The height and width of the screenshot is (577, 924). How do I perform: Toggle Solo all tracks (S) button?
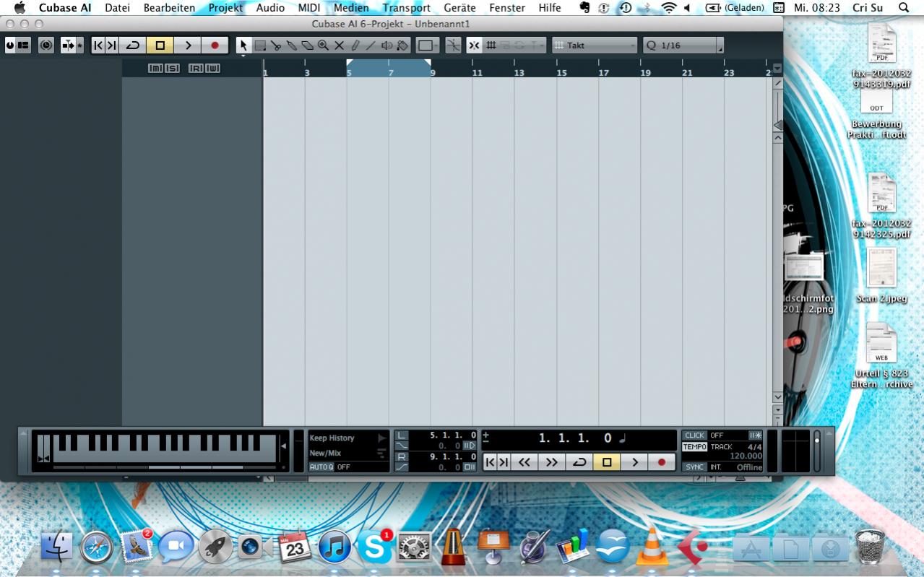click(172, 68)
